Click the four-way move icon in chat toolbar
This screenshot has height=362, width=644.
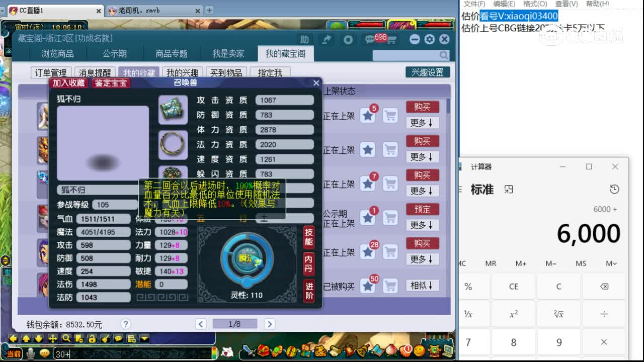53,338
